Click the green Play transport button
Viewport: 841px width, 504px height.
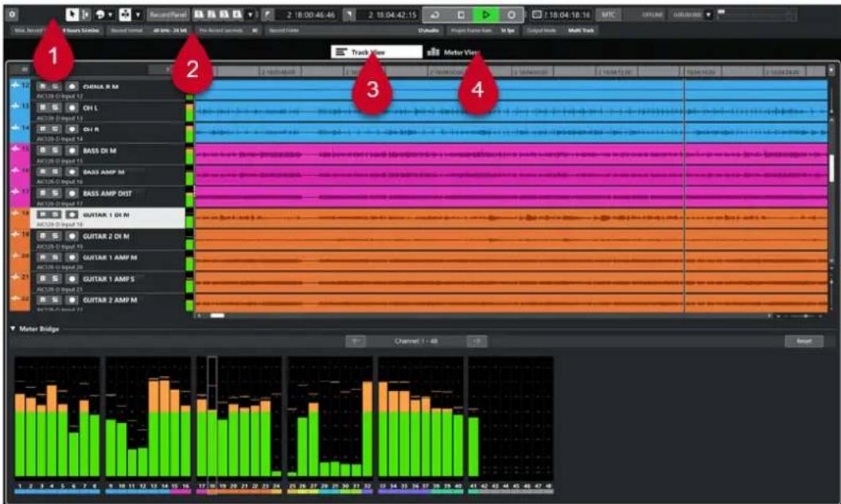coord(486,14)
